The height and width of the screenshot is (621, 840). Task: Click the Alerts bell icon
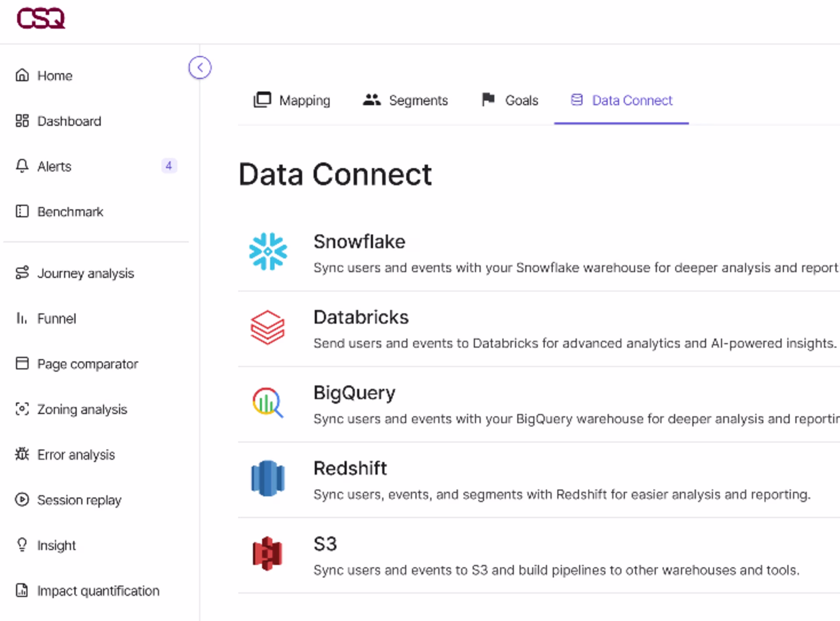click(22, 166)
